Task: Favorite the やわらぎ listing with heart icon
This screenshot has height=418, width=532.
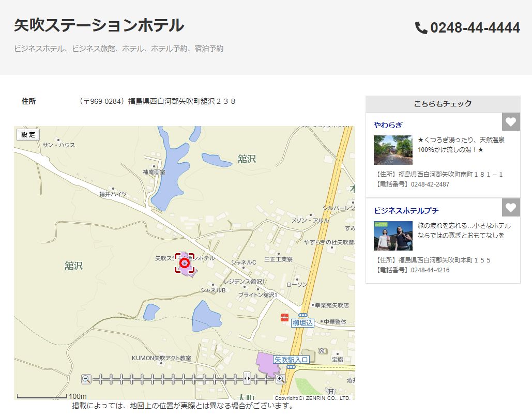Action: pyautogui.click(x=511, y=122)
